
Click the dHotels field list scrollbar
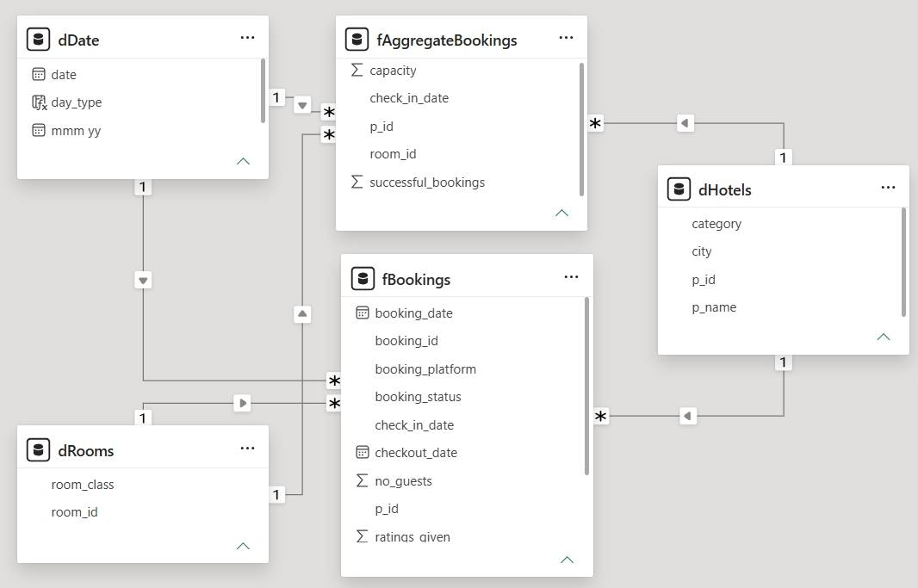tap(903, 262)
